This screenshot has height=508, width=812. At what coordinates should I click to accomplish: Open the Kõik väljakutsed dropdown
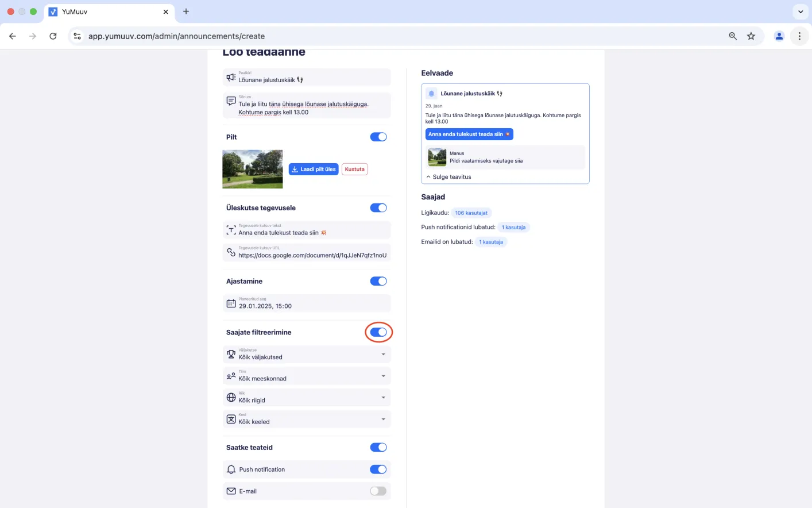pyautogui.click(x=307, y=354)
